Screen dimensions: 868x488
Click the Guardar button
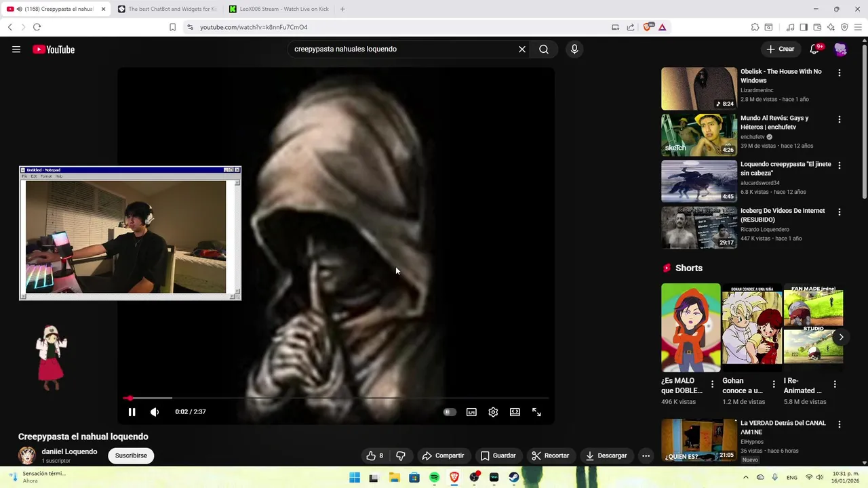[498, 455]
